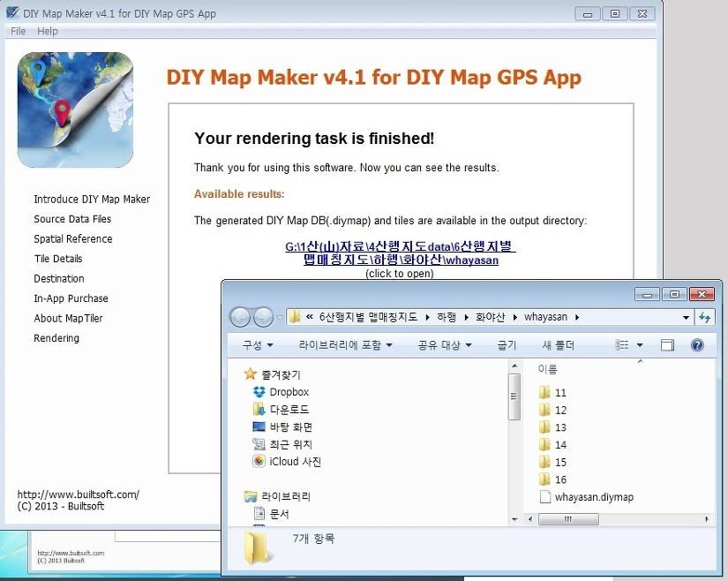Screen dimensions: 728x581
Task: Select 다운로드 folder in navigation pane
Action: (281, 409)
